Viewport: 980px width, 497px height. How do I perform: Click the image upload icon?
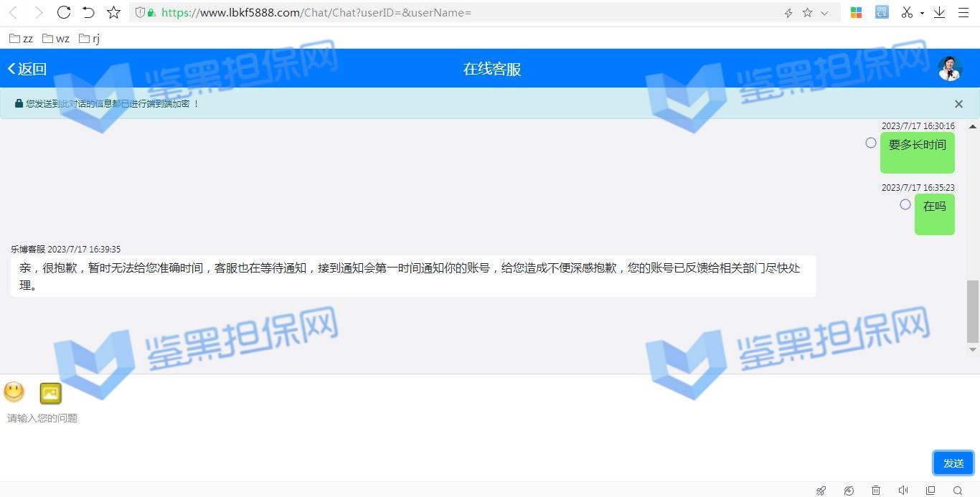tap(50, 393)
